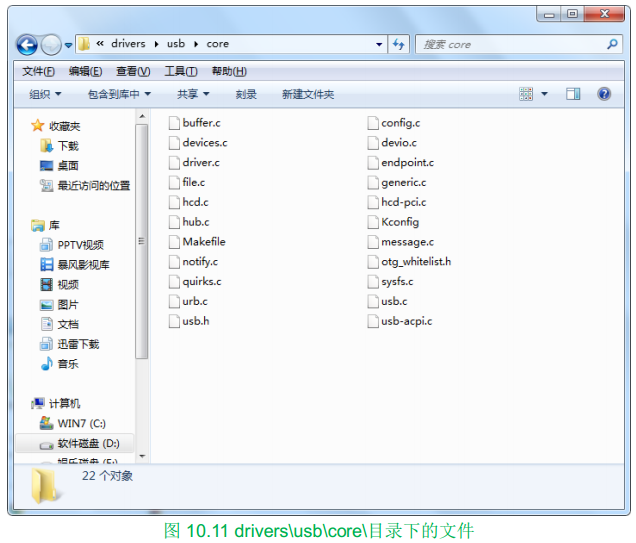The width and height of the screenshot is (636, 543).
Task: Open the 共享 dropdown
Action: tap(193, 94)
